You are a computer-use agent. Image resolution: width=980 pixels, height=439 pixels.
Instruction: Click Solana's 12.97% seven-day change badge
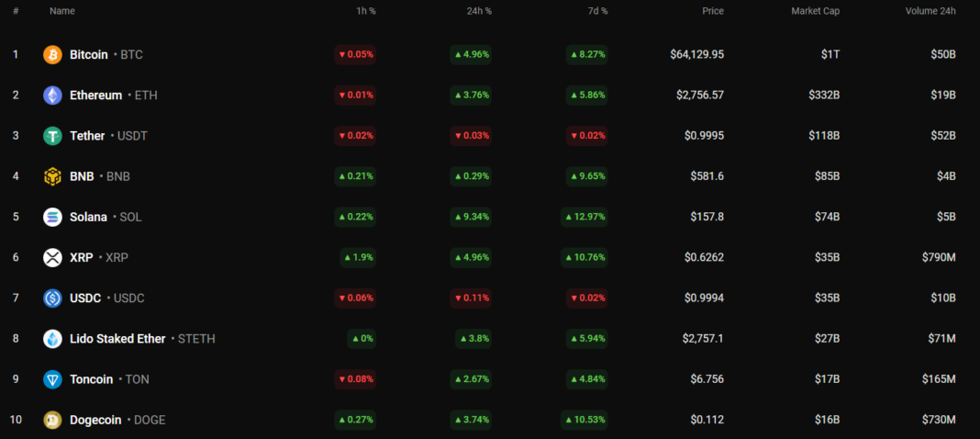(585, 217)
